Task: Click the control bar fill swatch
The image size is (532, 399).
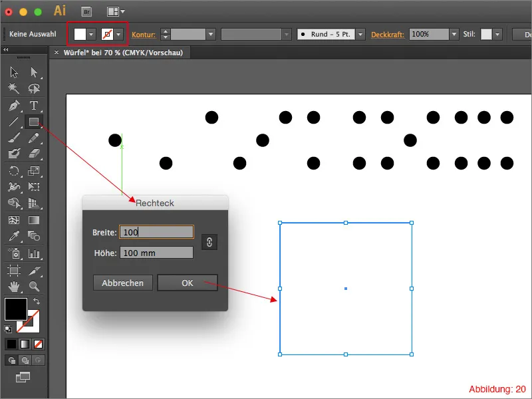Action: point(80,35)
